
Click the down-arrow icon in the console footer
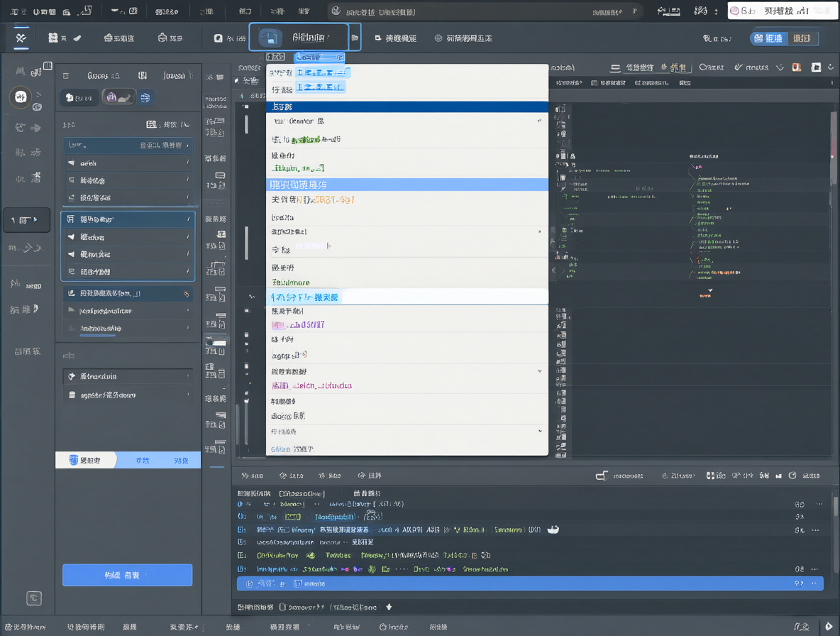pyautogui.click(x=389, y=607)
